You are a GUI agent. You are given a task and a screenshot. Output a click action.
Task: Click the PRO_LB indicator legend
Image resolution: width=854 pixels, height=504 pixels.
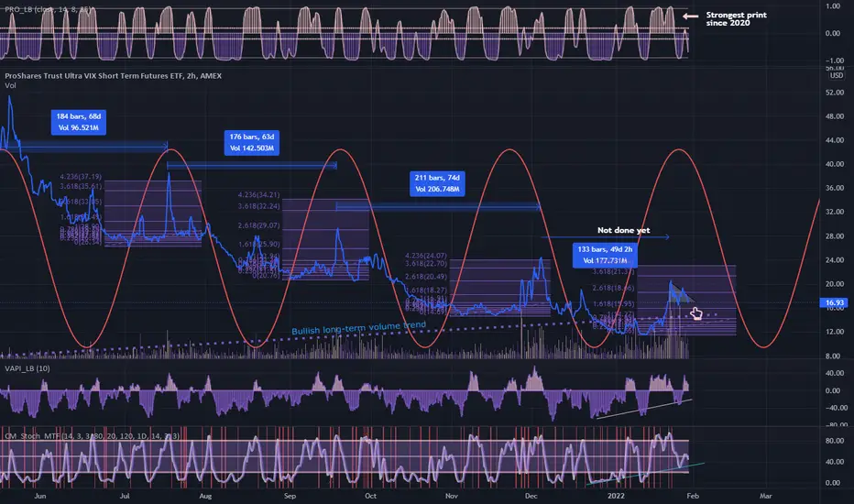48,10
